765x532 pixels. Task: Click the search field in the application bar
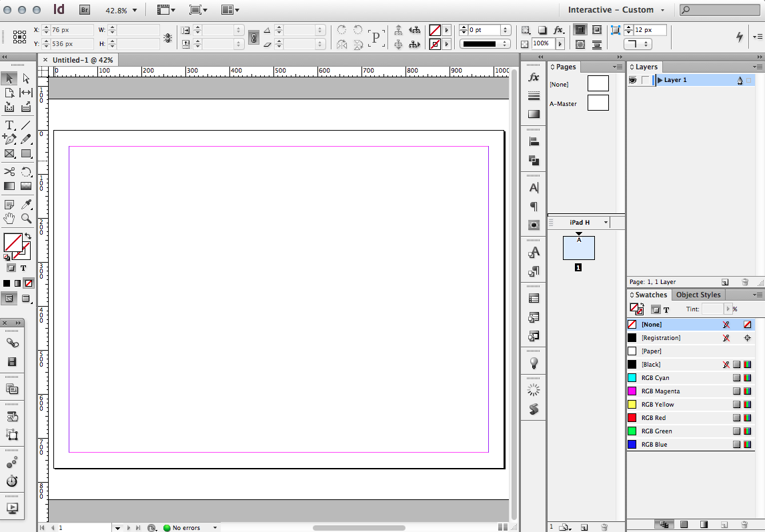click(x=720, y=10)
